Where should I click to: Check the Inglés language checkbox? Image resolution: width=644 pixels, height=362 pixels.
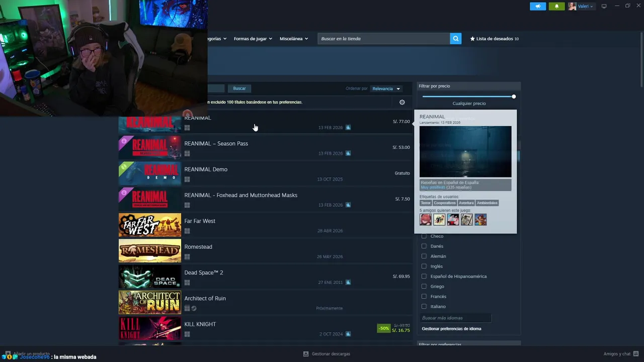point(424,266)
